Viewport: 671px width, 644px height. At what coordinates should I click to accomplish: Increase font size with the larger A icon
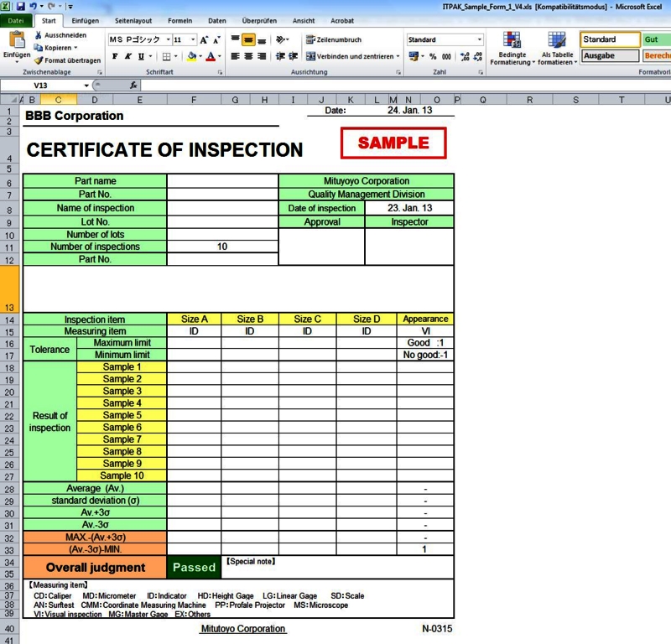[x=204, y=39]
